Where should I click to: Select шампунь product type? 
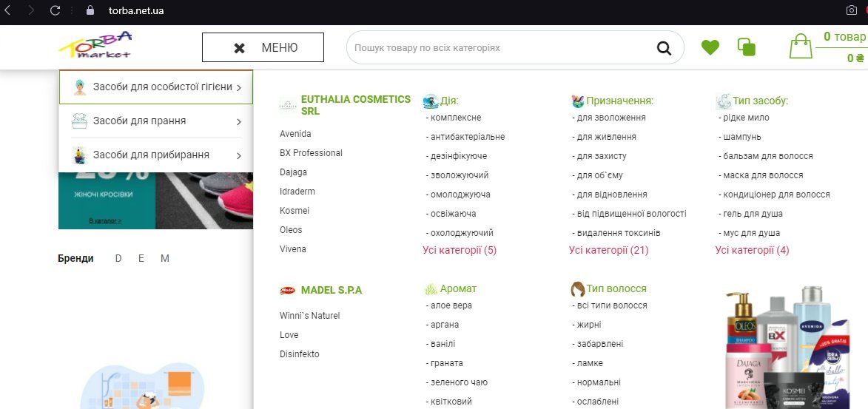(740, 137)
